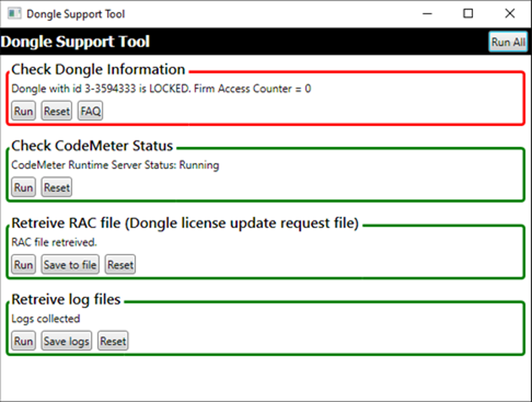Click the Save to file button
Viewport: 532px width, 402px height.
pyautogui.click(x=70, y=264)
